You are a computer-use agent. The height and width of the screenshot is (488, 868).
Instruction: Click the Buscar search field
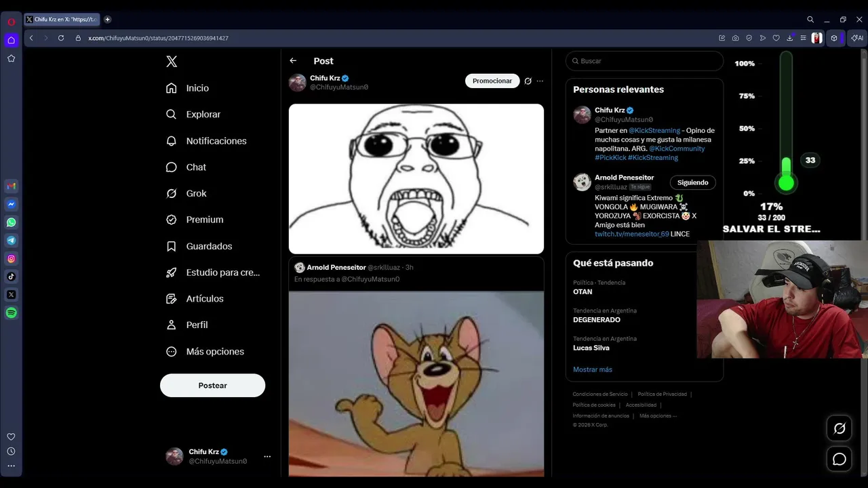click(x=644, y=61)
